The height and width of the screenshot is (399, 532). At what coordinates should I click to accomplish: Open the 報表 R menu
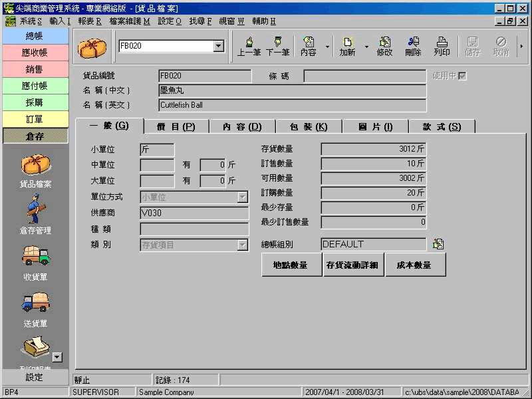(90, 21)
